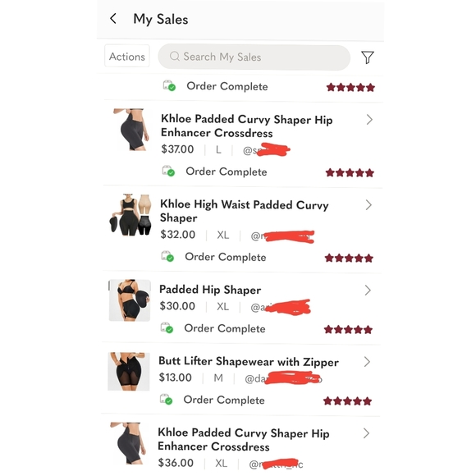Screen dimensions: 476x476
Task: Go back using the arrow beside My Sales
Action: (x=113, y=19)
